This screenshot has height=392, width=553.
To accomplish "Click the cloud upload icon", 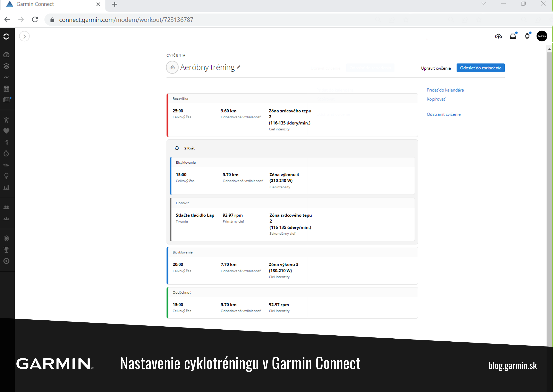I will [x=498, y=37].
